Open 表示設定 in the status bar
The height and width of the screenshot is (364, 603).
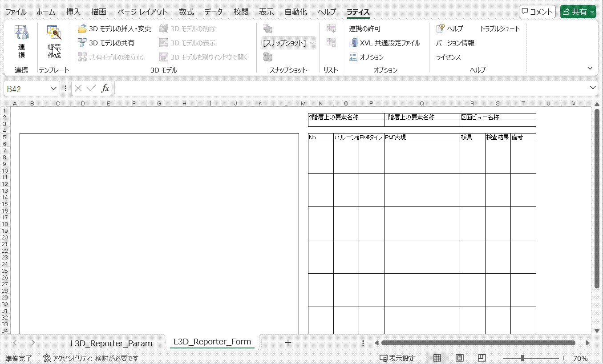click(397, 358)
